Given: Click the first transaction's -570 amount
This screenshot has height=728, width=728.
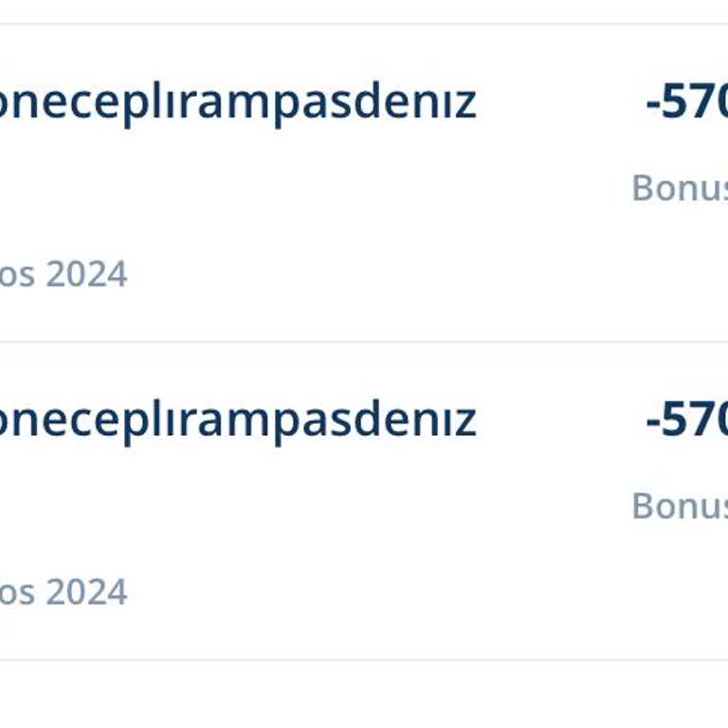Looking at the screenshot, I should (x=686, y=102).
